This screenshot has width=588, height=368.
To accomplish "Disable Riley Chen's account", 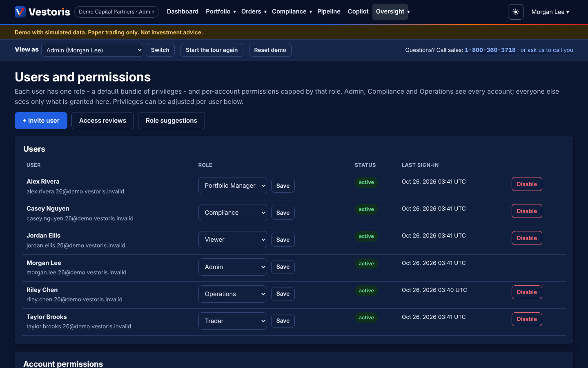I will (527, 292).
